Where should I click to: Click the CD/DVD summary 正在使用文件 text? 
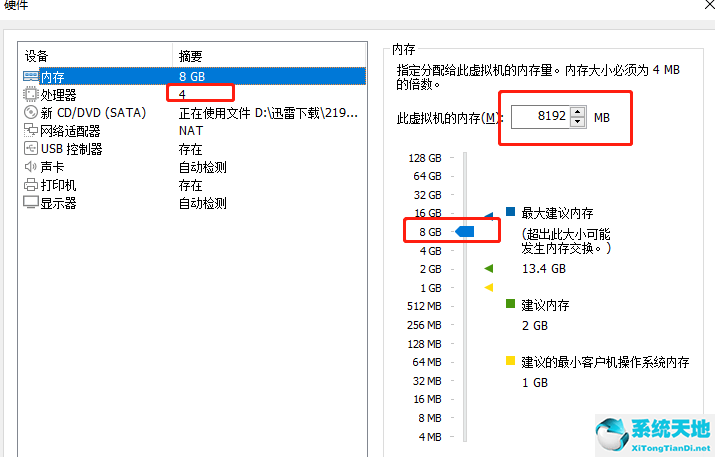pyautogui.click(x=268, y=113)
